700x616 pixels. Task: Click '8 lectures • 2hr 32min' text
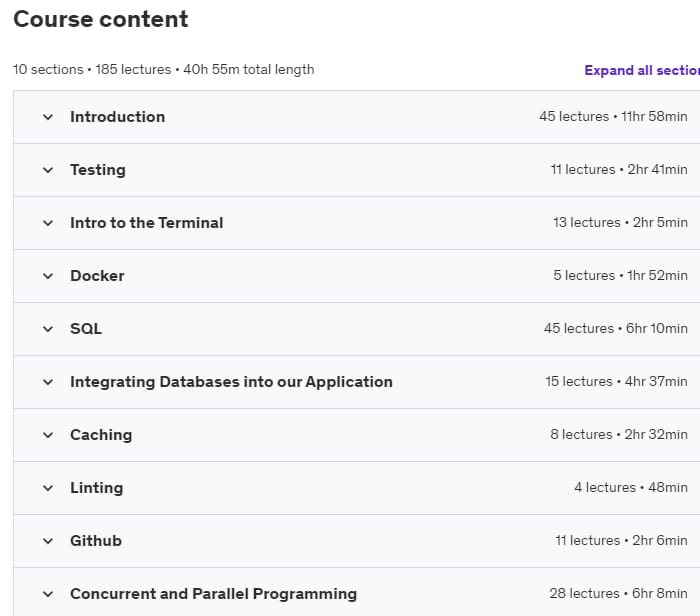point(619,434)
